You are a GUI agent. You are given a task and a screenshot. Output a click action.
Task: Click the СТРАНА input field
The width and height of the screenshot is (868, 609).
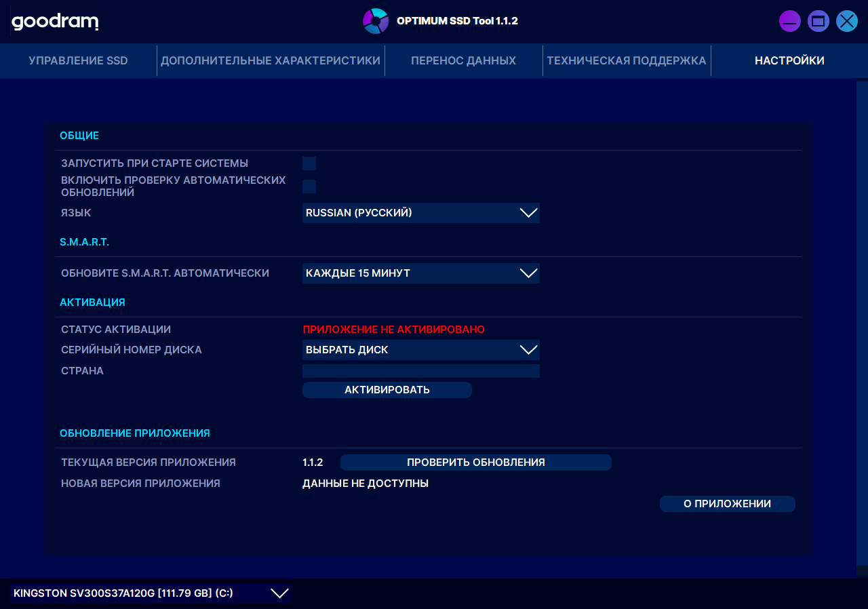coord(421,371)
